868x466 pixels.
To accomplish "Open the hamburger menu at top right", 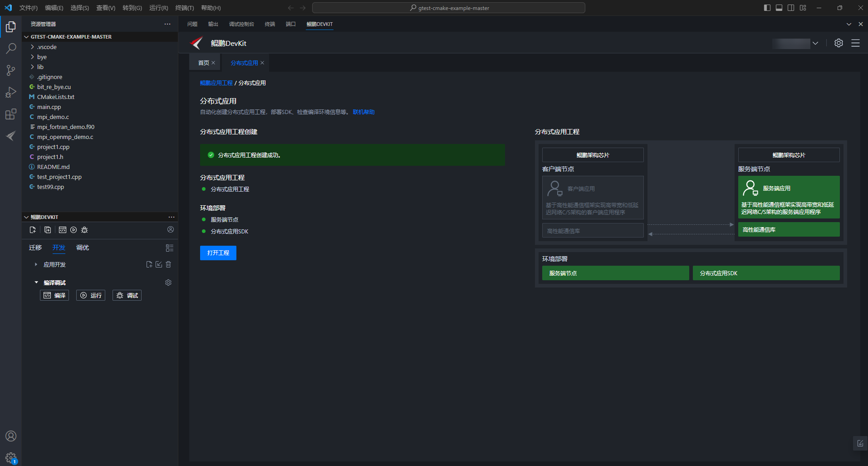I will pos(855,43).
